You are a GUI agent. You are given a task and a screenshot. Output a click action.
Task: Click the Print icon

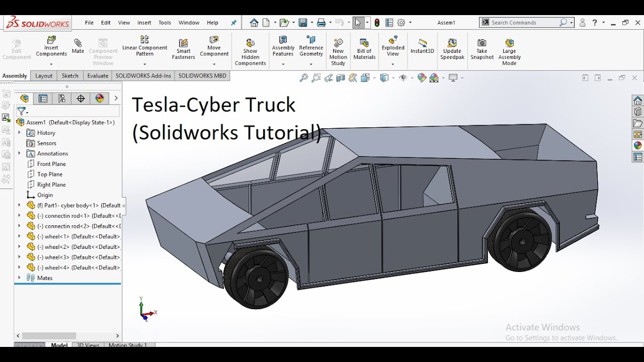[x=321, y=23]
